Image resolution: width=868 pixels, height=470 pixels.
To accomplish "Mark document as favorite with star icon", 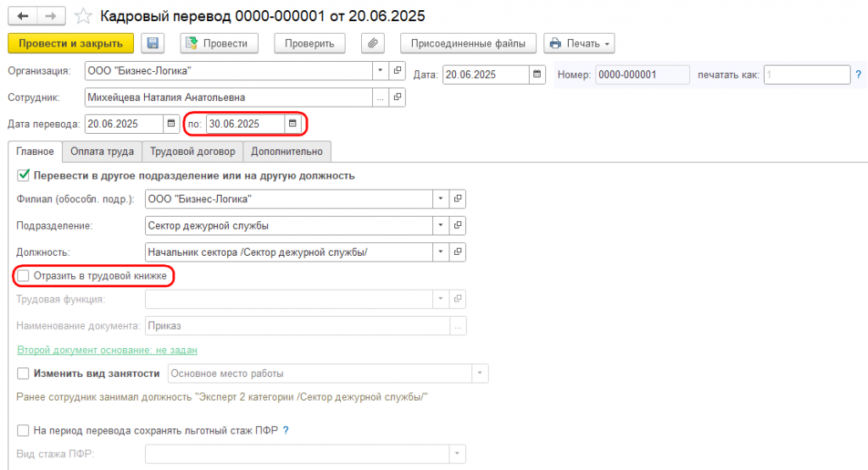I will pyautogui.click(x=83, y=16).
